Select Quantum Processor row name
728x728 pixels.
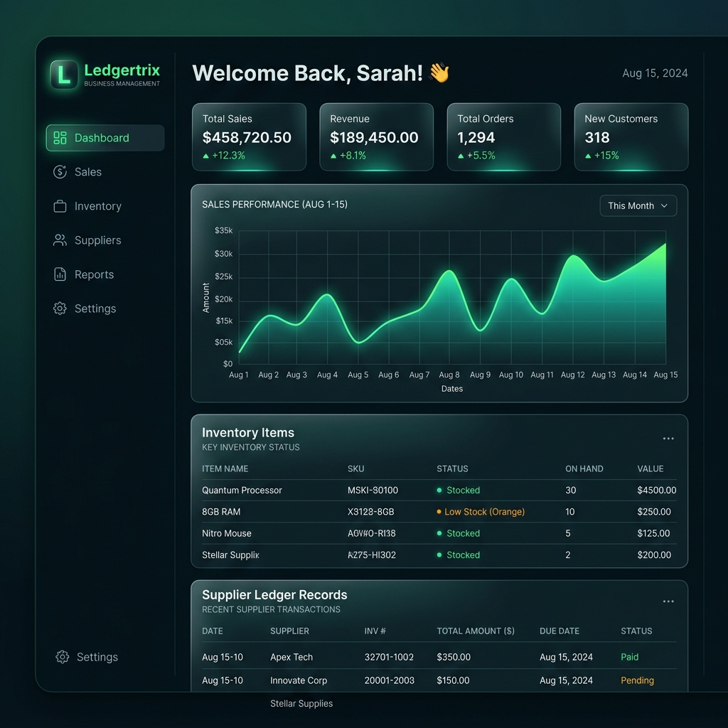(242, 491)
